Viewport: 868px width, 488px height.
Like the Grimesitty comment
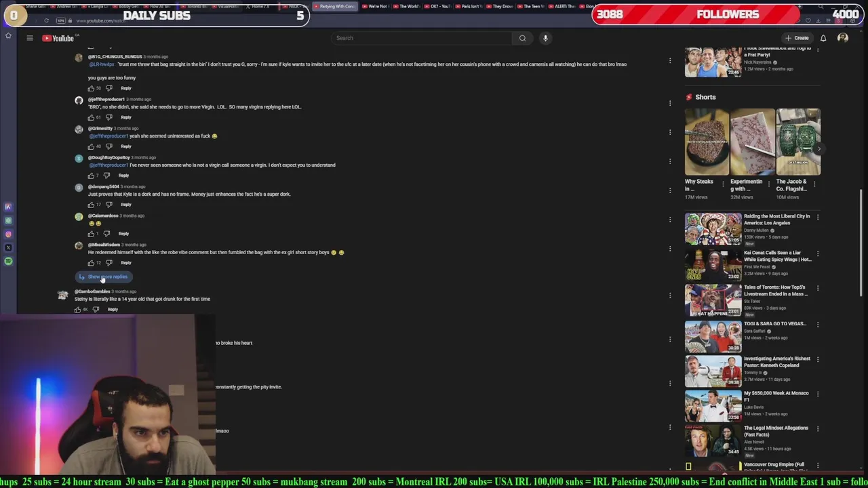coord(91,146)
